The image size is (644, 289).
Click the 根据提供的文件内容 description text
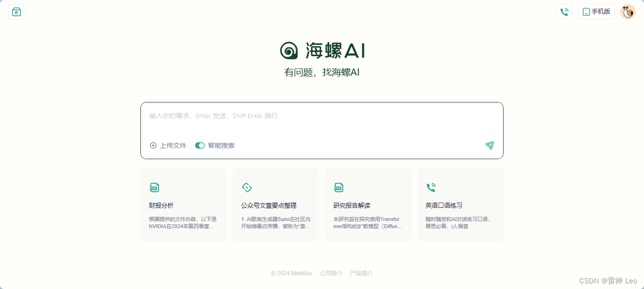183,223
